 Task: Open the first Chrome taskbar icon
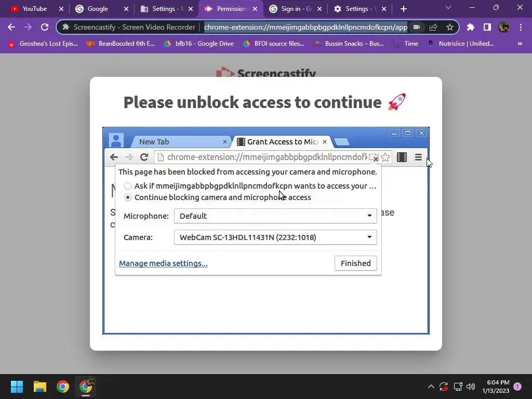[63, 387]
